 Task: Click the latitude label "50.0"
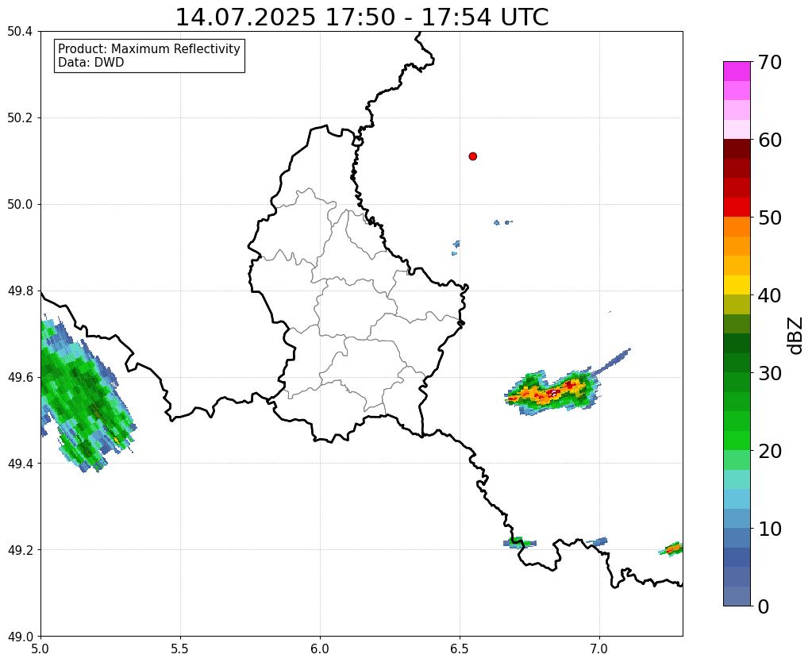coord(20,205)
